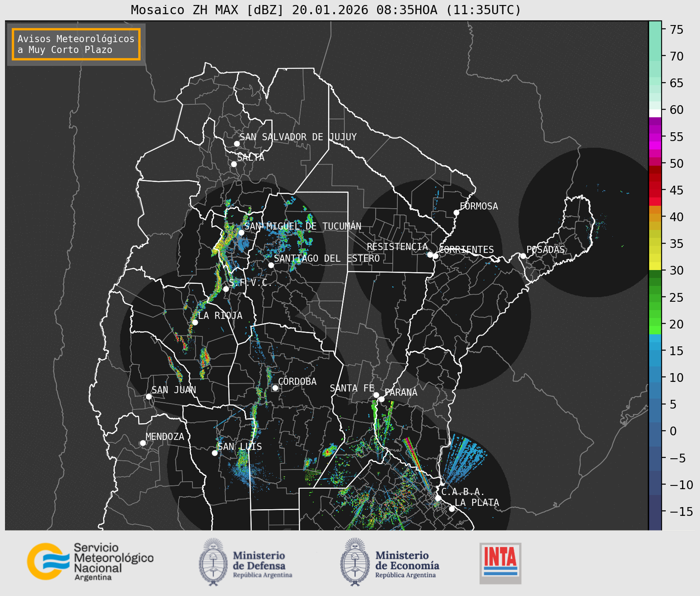This screenshot has height=596, width=700.
Task: Click the INTA logo
Action: [x=500, y=563]
